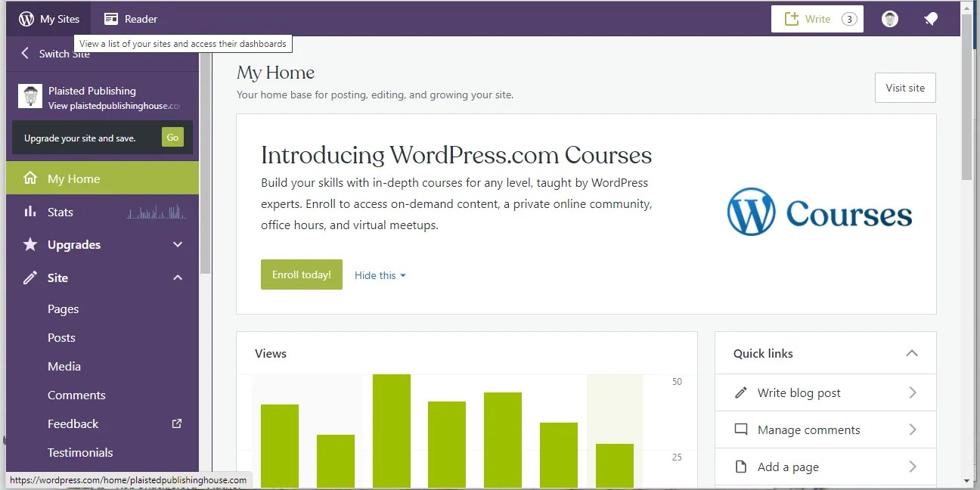980x490 pixels.
Task: Click the Add a page document icon
Action: 741,467
